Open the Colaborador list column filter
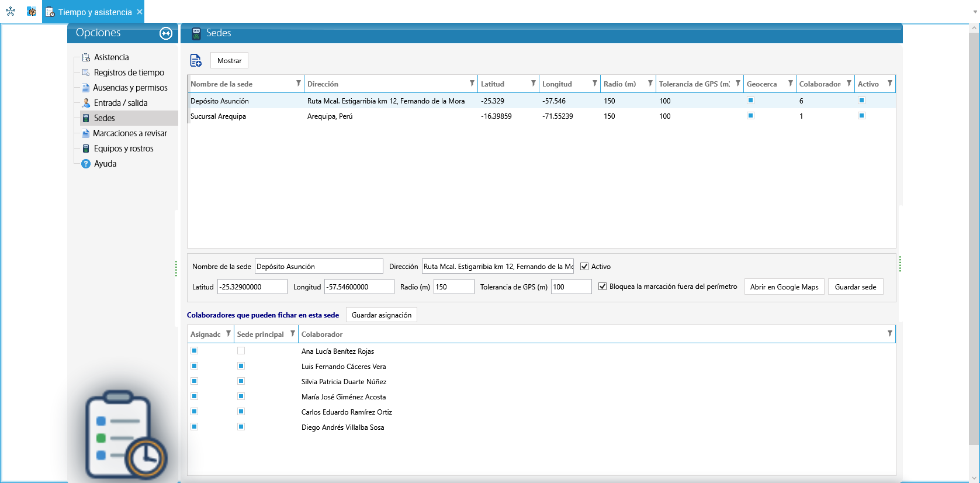Image resolution: width=980 pixels, height=483 pixels. pyautogui.click(x=890, y=334)
